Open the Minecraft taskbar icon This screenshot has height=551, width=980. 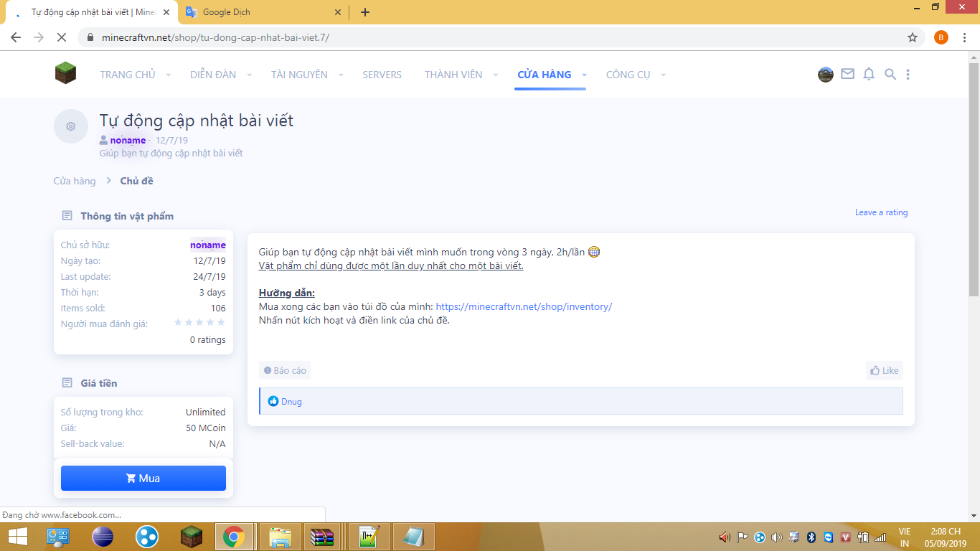pos(192,537)
